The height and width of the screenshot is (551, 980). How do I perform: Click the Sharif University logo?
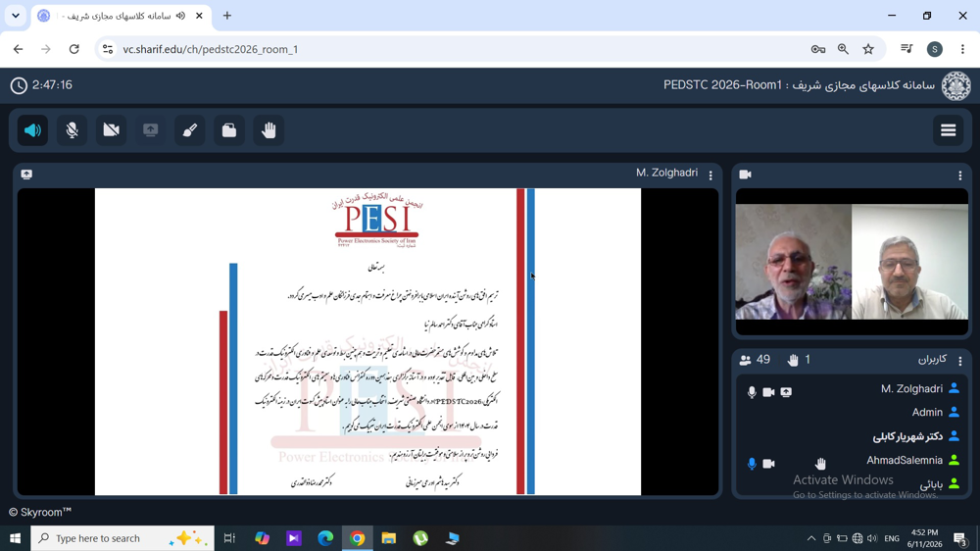pyautogui.click(x=956, y=85)
